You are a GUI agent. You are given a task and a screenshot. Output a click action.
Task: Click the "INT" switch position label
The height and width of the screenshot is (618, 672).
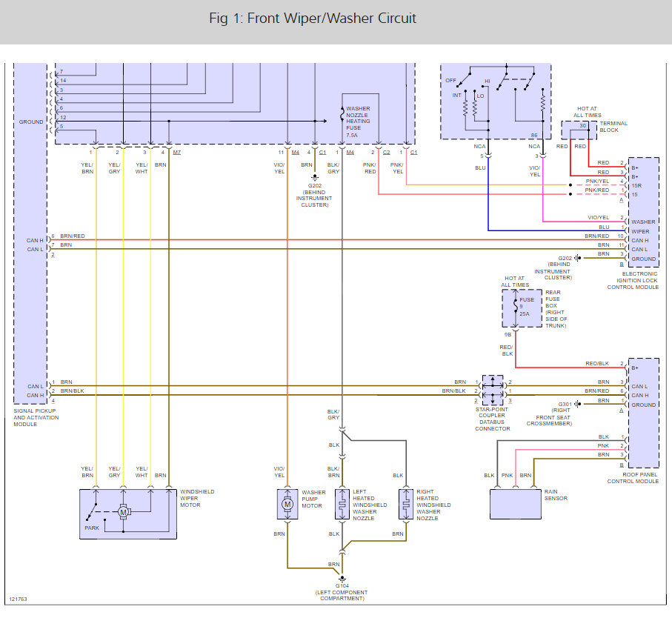coord(456,96)
